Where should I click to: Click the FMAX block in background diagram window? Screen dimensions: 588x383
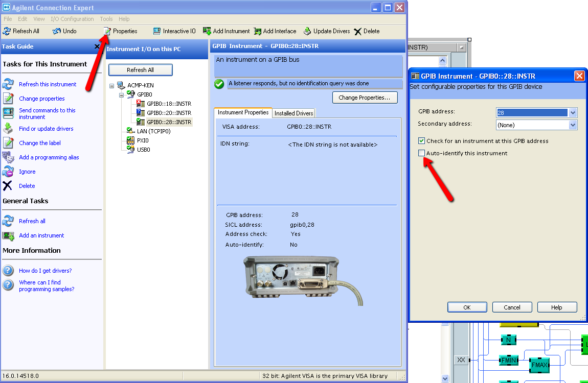coord(539,365)
